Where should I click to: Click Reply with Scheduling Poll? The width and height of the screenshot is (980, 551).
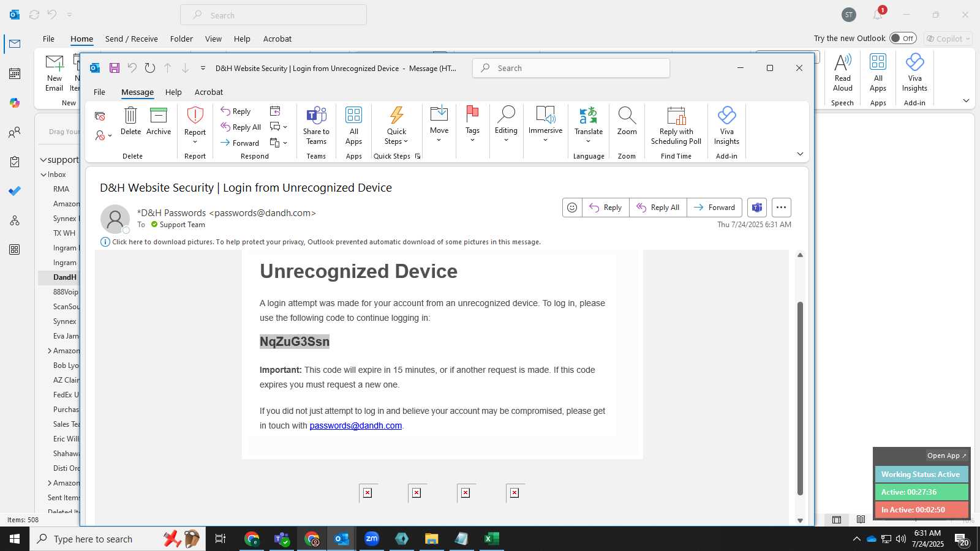(676, 126)
